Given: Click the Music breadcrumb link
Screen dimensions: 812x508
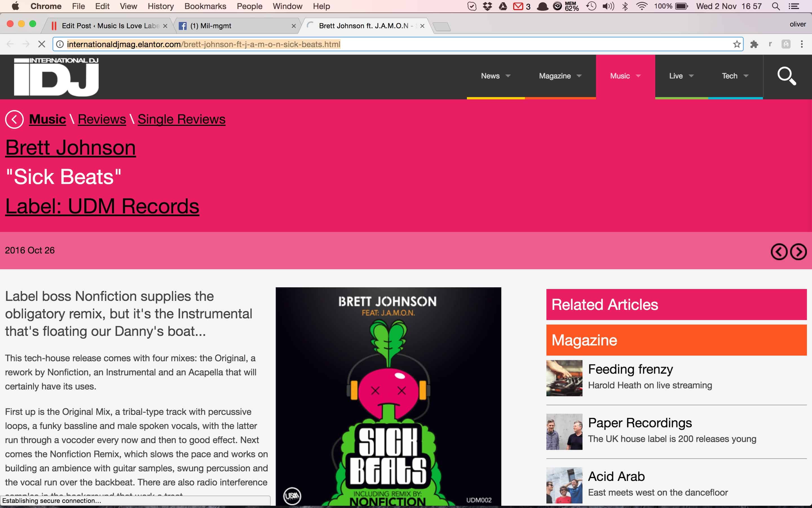Looking at the screenshot, I should (x=47, y=119).
